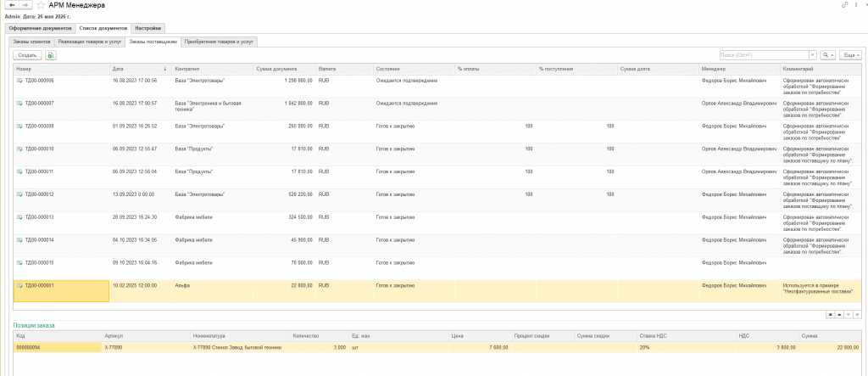Click document icon of order ТД00-000010

click(x=19, y=149)
